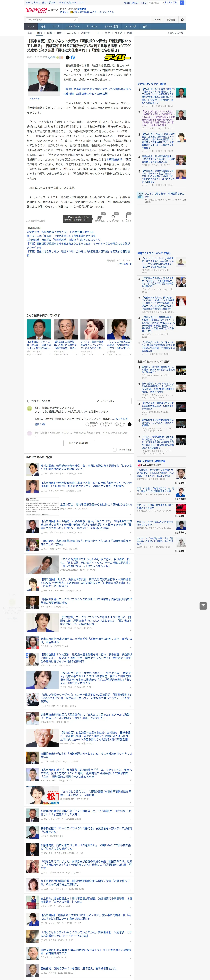Open article comment count 559 icon

pos(52,57)
